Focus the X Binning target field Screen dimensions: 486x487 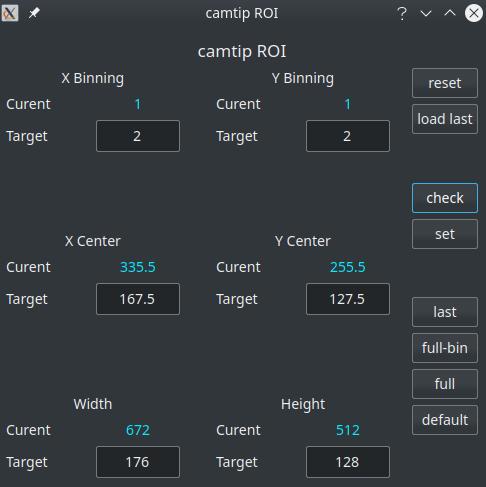point(138,136)
